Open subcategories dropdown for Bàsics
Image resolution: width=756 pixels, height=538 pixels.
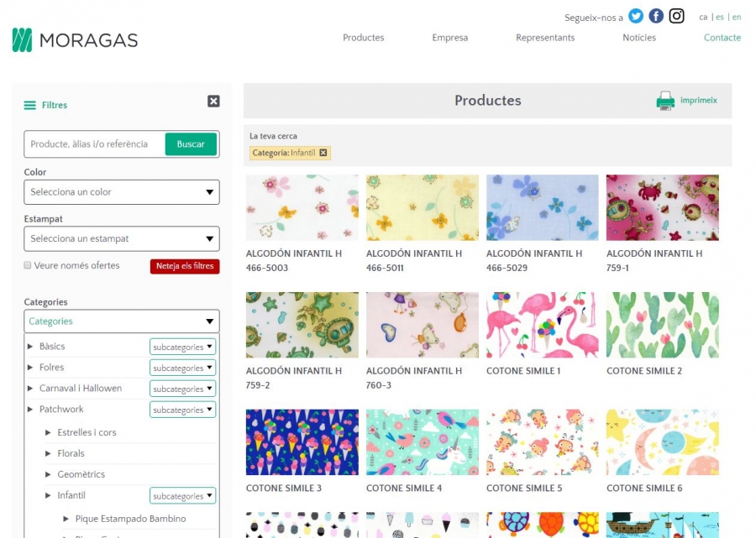[182, 347]
